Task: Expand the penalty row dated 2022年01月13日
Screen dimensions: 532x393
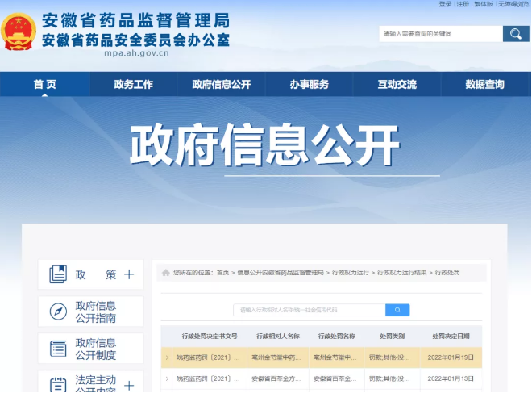Action: (x=167, y=378)
